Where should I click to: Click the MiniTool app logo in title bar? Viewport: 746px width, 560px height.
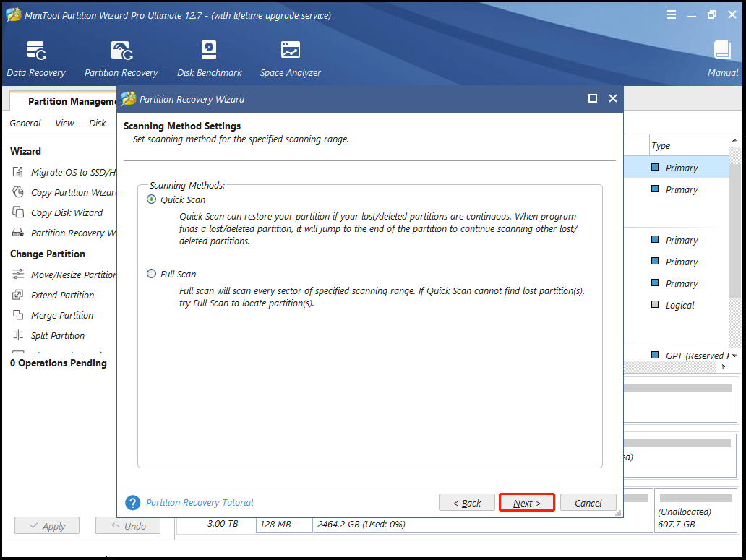tap(13, 14)
